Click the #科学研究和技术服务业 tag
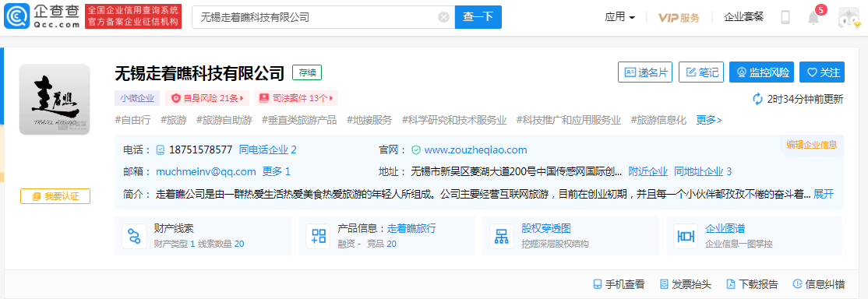 tap(454, 120)
